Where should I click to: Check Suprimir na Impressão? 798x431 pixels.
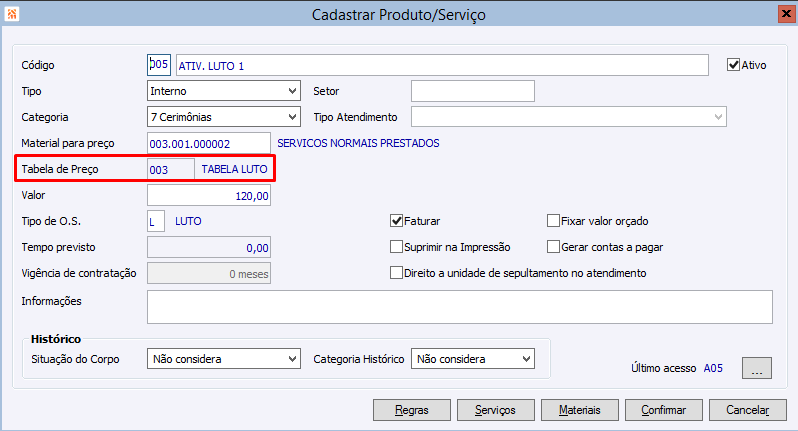[x=396, y=246]
